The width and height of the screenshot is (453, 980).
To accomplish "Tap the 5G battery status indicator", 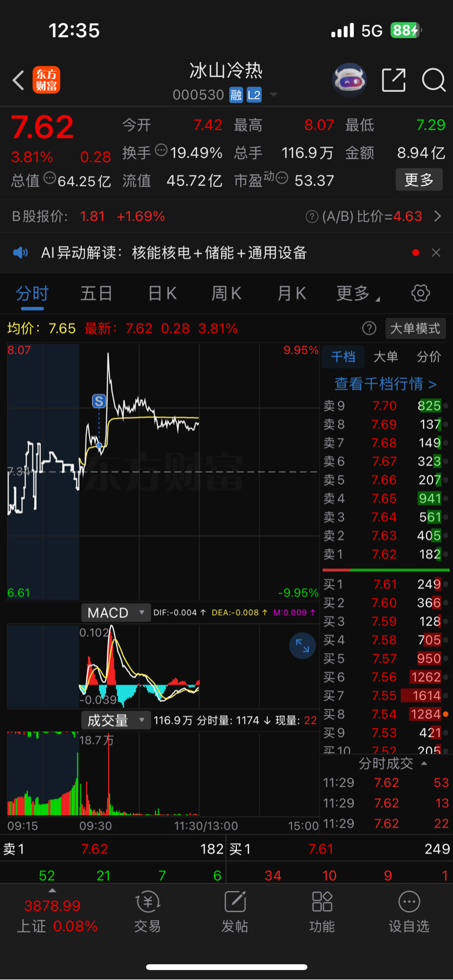I will (x=405, y=30).
